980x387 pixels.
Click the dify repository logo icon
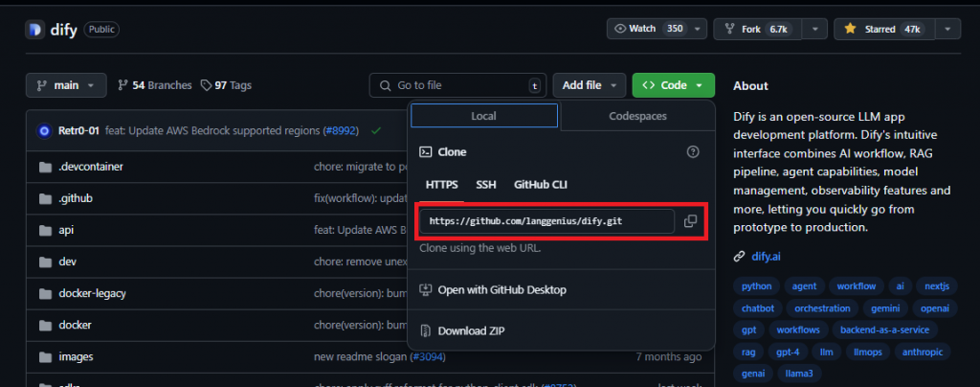coord(35,30)
